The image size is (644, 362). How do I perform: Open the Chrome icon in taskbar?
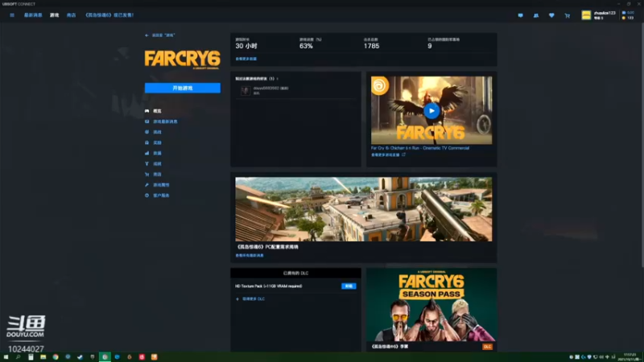(56, 357)
